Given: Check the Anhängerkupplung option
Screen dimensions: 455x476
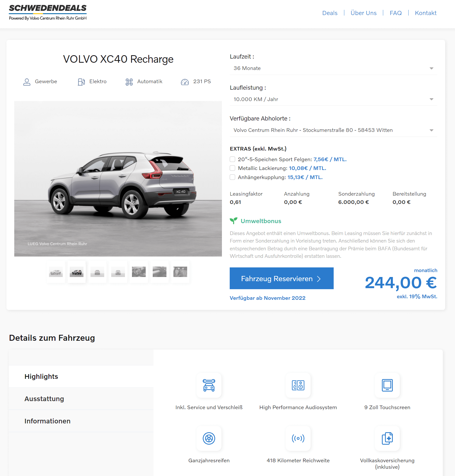Looking at the screenshot, I should (233, 177).
